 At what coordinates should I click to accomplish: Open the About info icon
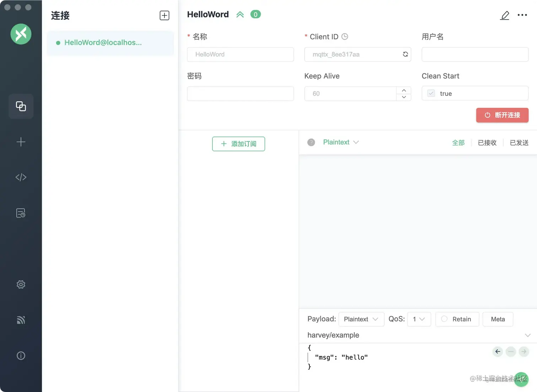point(21,355)
